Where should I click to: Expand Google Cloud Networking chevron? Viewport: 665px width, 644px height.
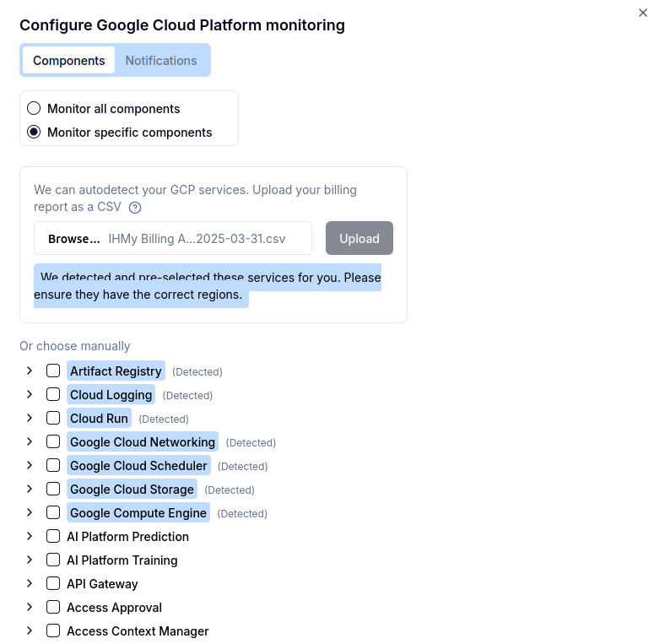[30, 441]
